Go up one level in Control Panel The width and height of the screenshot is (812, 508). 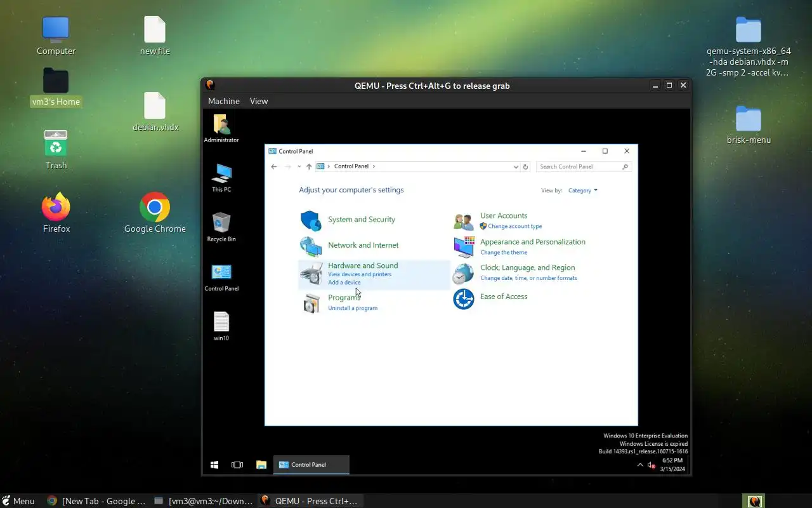coord(309,167)
